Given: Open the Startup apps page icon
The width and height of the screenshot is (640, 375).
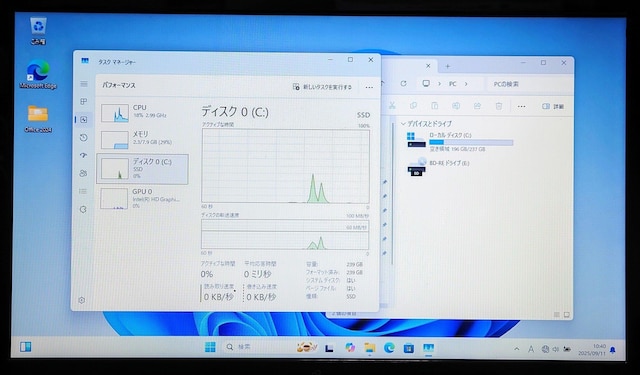Looking at the screenshot, I should (x=84, y=155).
